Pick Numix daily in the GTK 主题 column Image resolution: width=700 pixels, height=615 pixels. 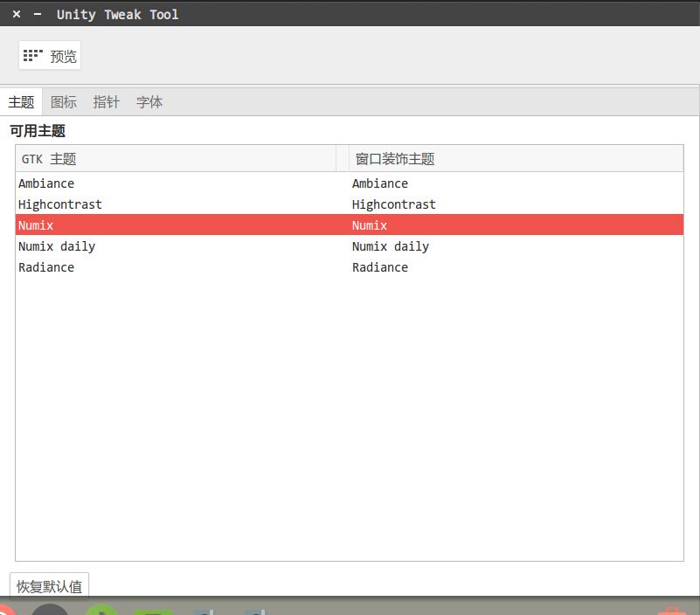point(57,246)
